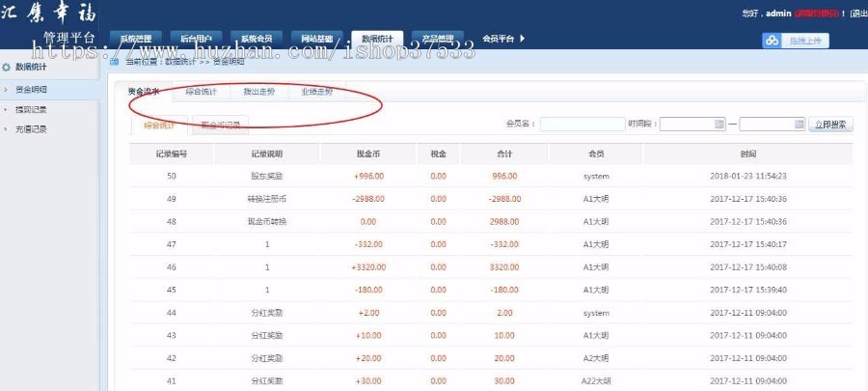This screenshot has height=391, width=868.
Task: Click the 税金 column header
Action: click(x=438, y=154)
